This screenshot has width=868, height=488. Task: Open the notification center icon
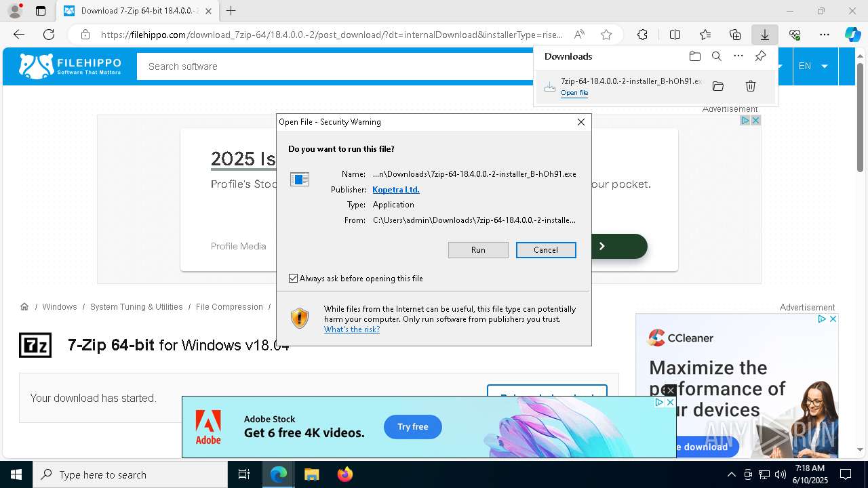click(x=846, y=474)
